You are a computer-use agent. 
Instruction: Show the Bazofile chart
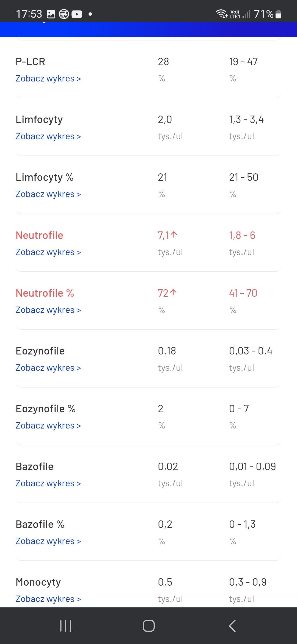48,484
